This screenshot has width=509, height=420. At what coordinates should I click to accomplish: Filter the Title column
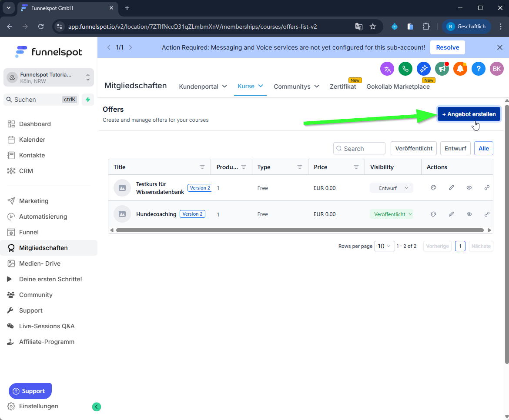[202, 167]
